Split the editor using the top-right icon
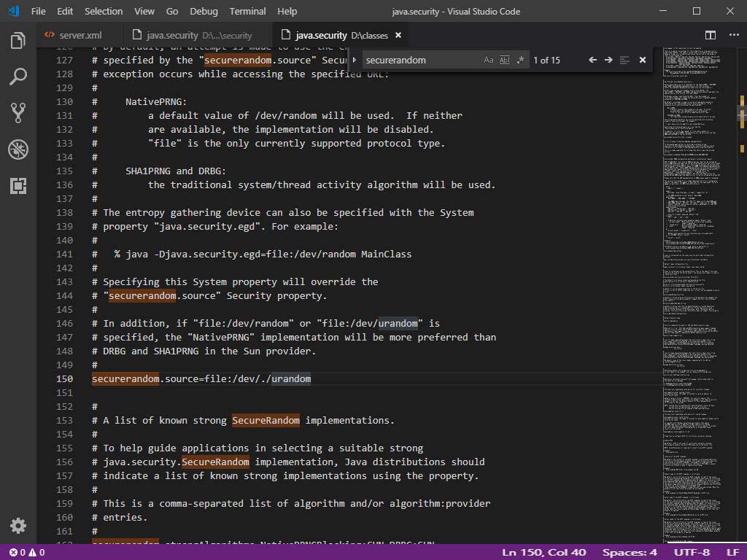Viewport: 747px width, 560px height. pos(709,35)
